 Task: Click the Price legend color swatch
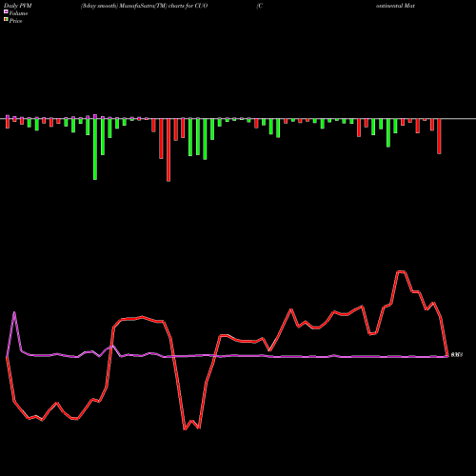[6, 20]
